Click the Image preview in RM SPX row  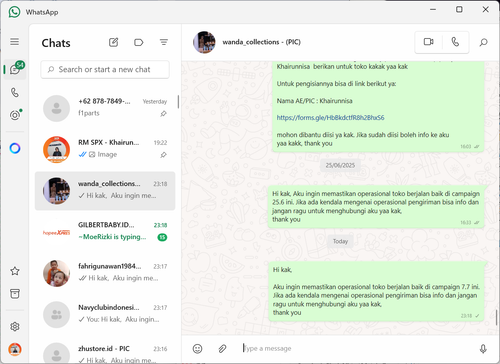pos(103,154)
